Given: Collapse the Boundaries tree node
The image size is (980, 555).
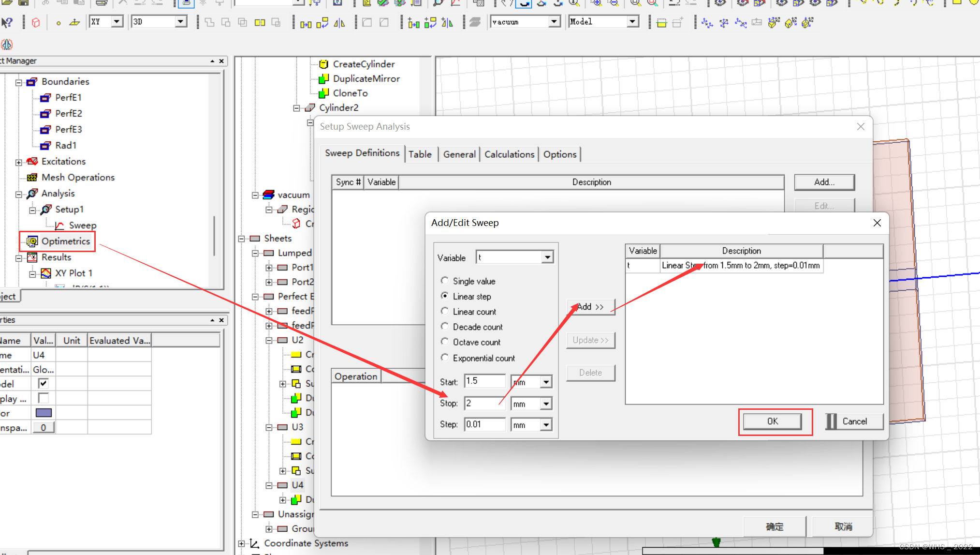Looking at the screenshot, I should 19,82.
